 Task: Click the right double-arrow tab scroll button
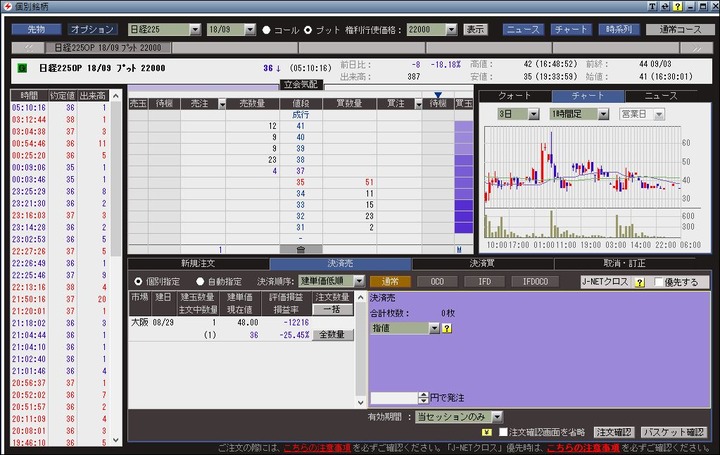697,48
